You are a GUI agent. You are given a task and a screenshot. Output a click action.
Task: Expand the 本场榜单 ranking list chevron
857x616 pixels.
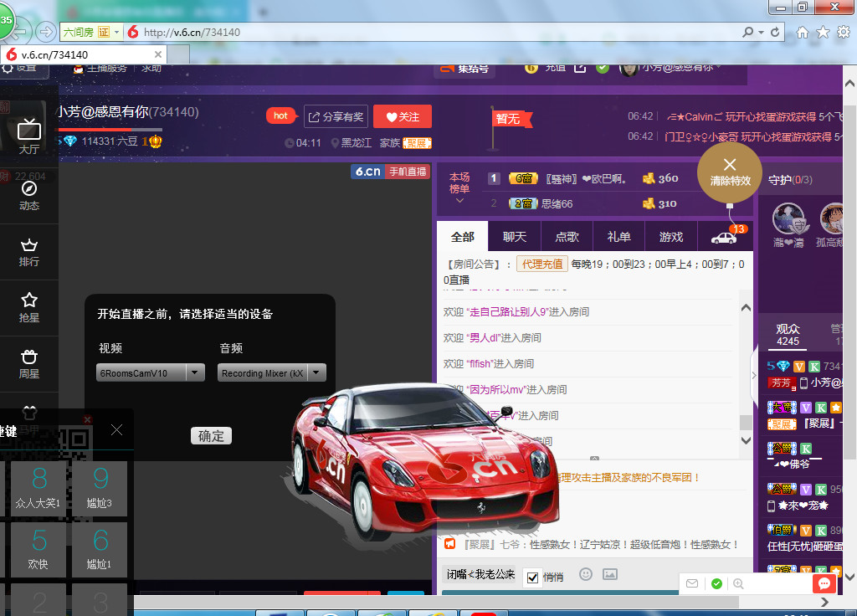tap(459, 201)
